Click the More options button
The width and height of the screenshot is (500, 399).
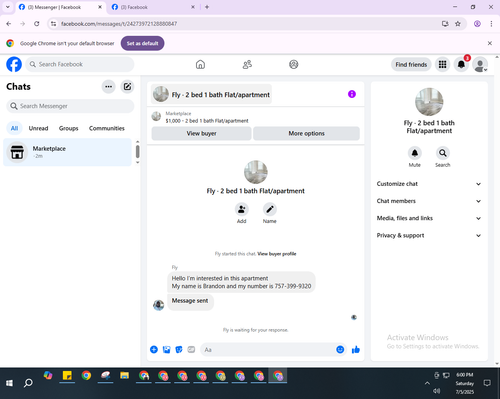[x=306, y=133]
